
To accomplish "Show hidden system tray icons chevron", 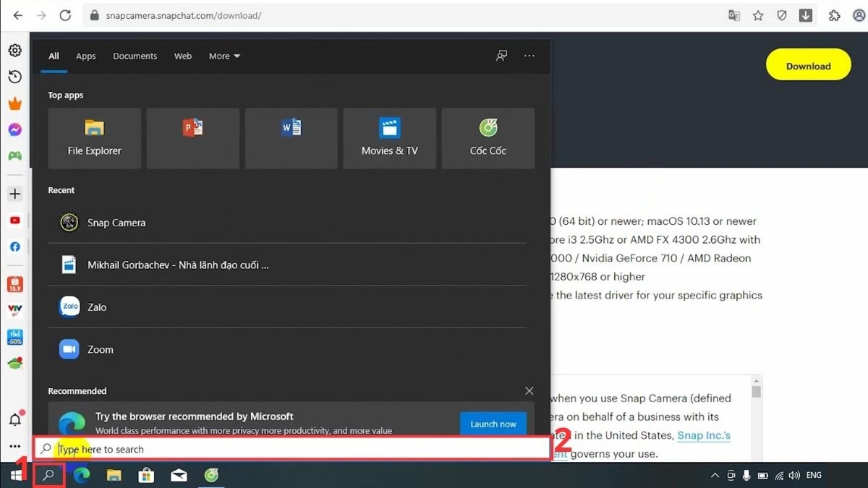I will 715,476.
